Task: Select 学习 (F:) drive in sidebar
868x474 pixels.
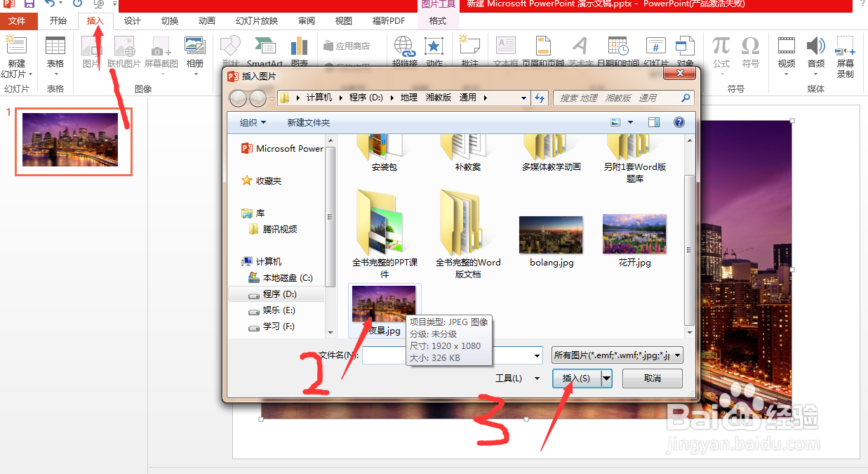Action: tap(272, 326)
